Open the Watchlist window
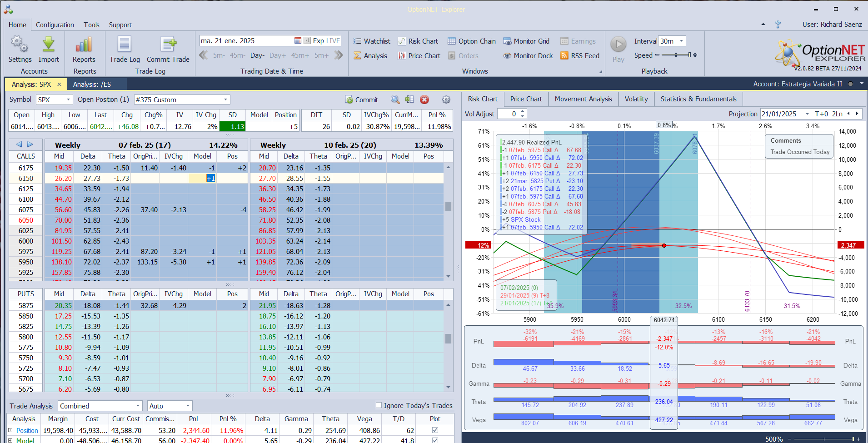The height and width of the screenshot is (443, 868). [x=372, y=41]
